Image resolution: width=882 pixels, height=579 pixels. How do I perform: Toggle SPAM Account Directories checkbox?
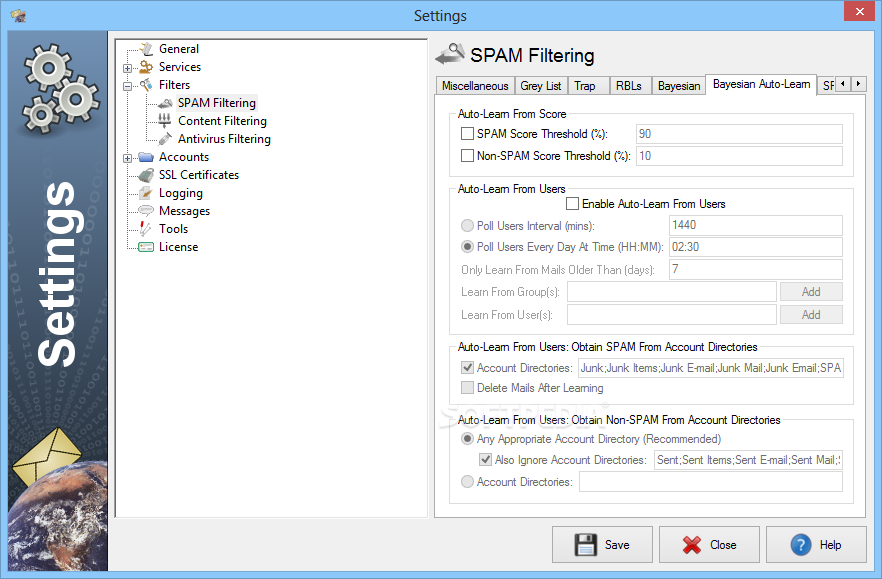click(x=467, y=367)
